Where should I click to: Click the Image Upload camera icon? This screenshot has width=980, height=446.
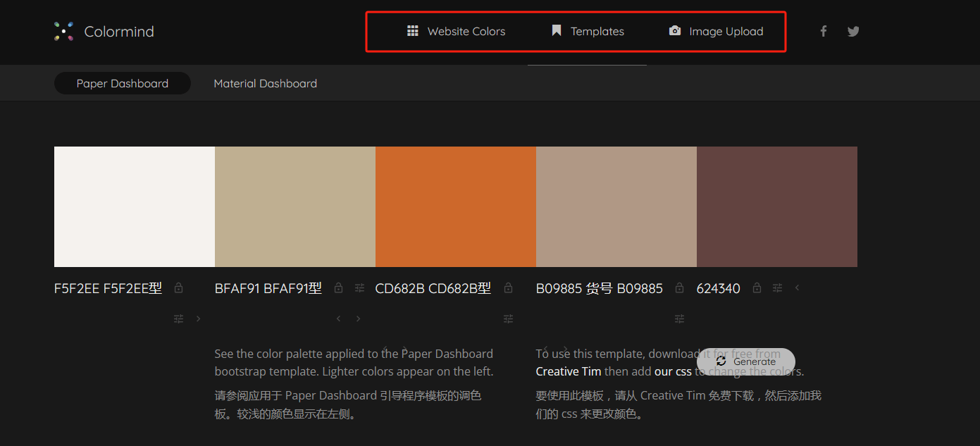tap(674, 31)
